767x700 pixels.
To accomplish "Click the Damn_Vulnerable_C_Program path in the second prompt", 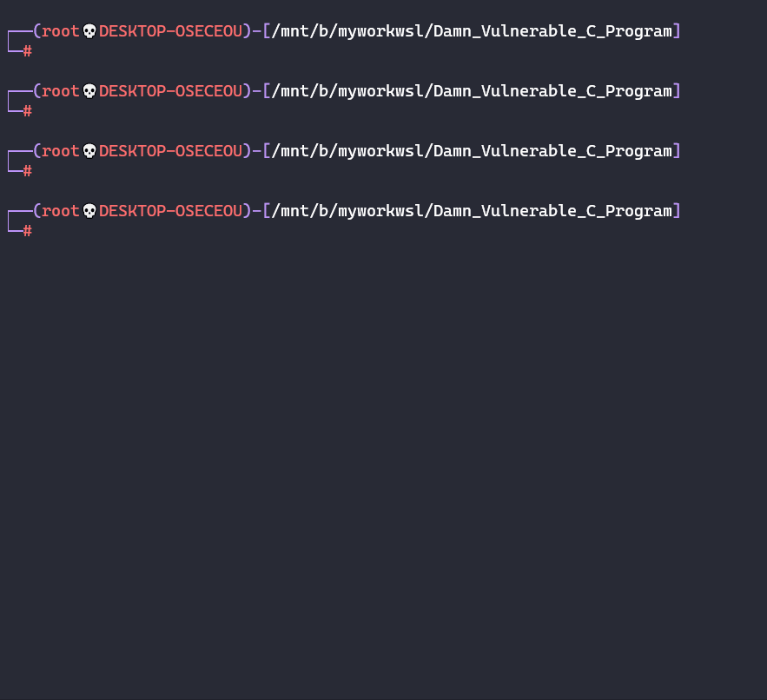I will pyautogui.click(x=552, y=91).
